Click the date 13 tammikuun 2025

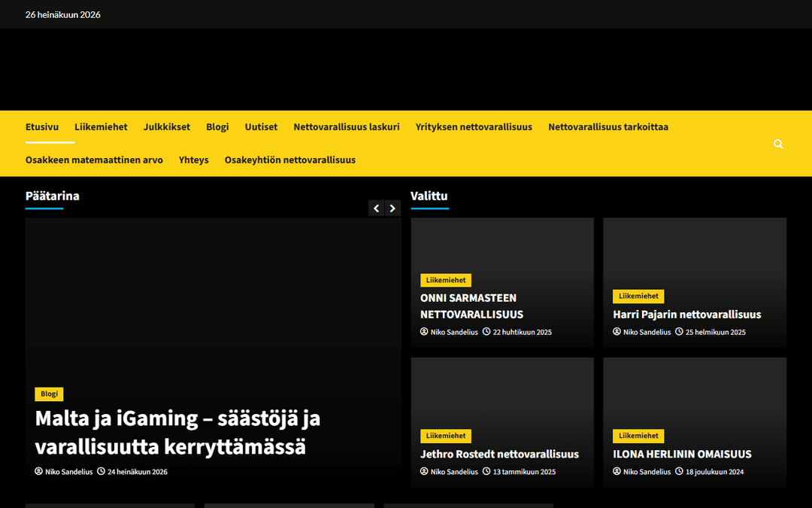pos(524,472)
